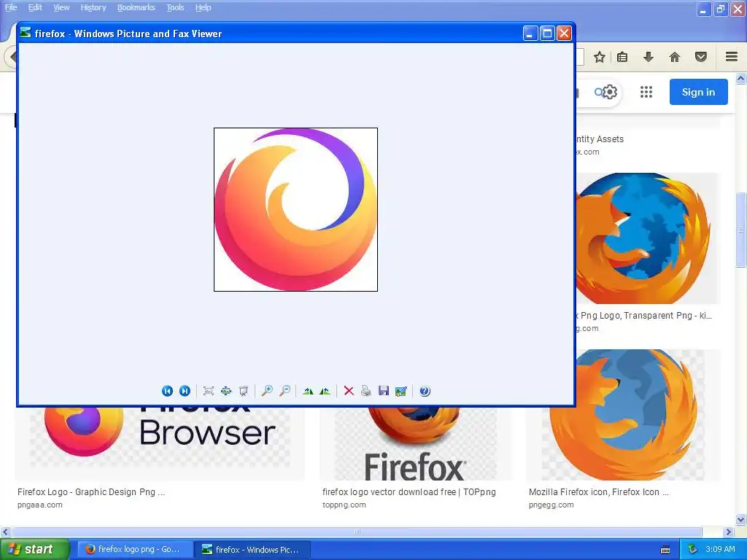Viewport: 747px width, 560px height.
Task: Show Firefox bookmarks list icon
Action: point(622,57)
